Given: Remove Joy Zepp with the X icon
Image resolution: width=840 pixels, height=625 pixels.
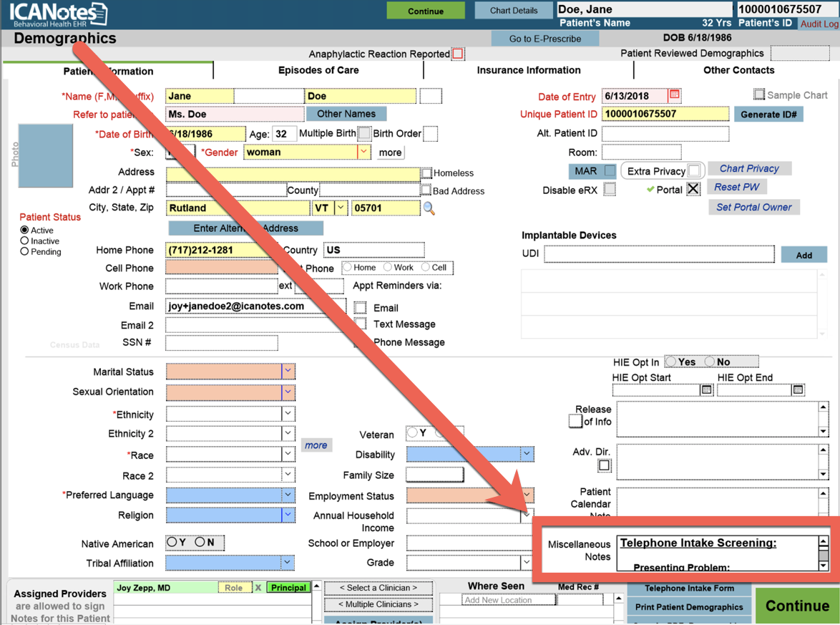Looking at the screenshot, I should tap(258, 588).
